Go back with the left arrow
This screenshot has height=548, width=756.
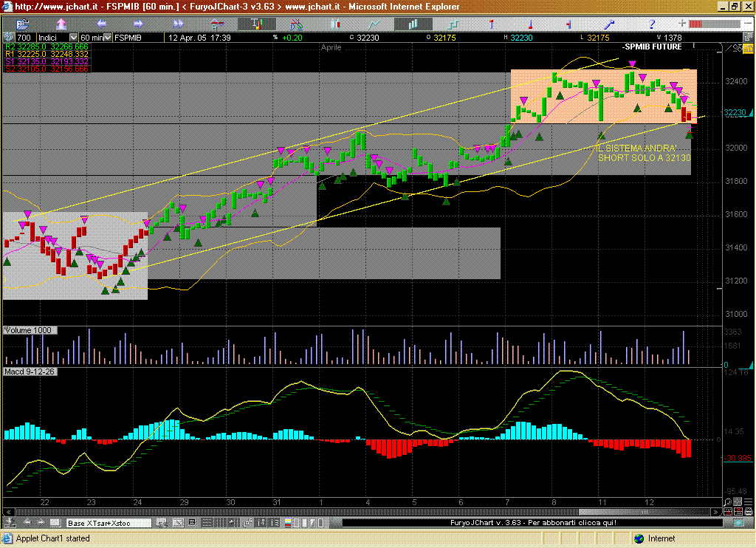click(x=102, y=24)
